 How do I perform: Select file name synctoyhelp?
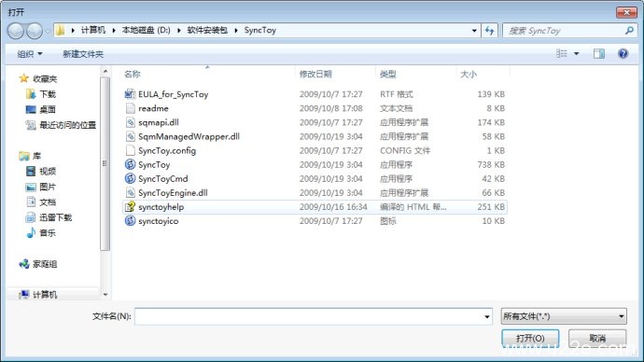pos(161,207)
